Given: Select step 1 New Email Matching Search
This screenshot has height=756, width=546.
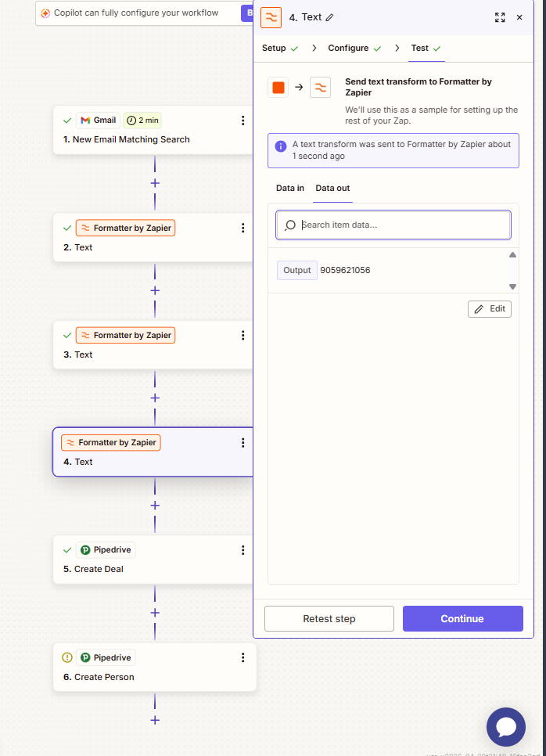Looking at the screenshot, I should [x=153, y=130].
